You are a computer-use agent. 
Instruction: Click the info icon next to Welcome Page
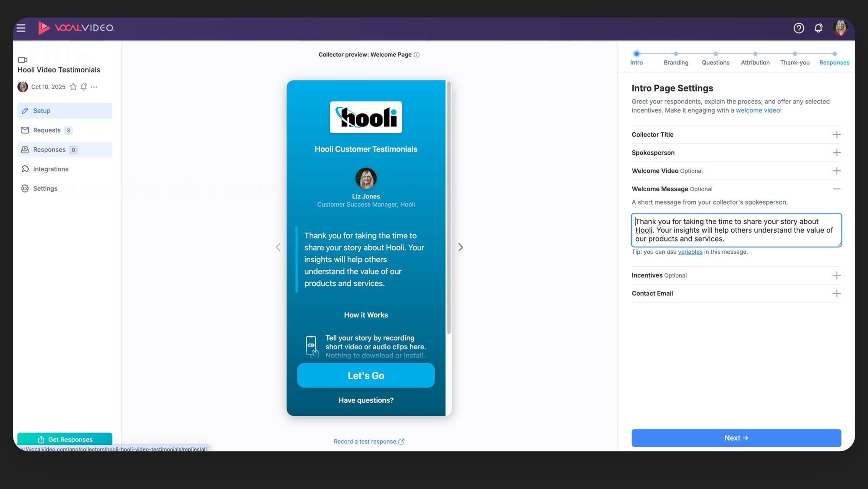click(x=417, y=55)
